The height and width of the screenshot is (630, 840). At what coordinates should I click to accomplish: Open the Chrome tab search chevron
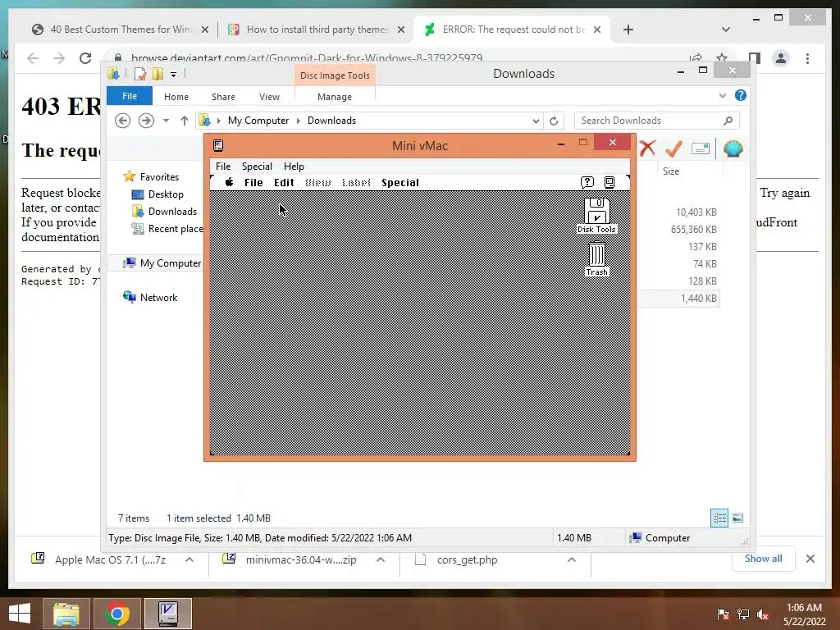click(x=726, y=30)
